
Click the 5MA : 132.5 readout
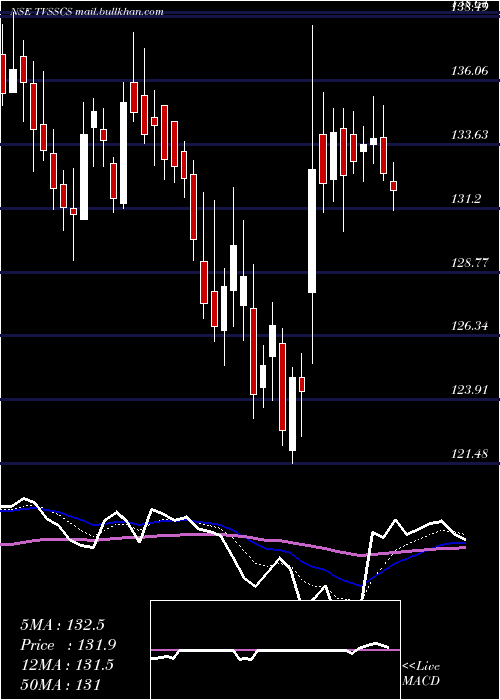62,625
